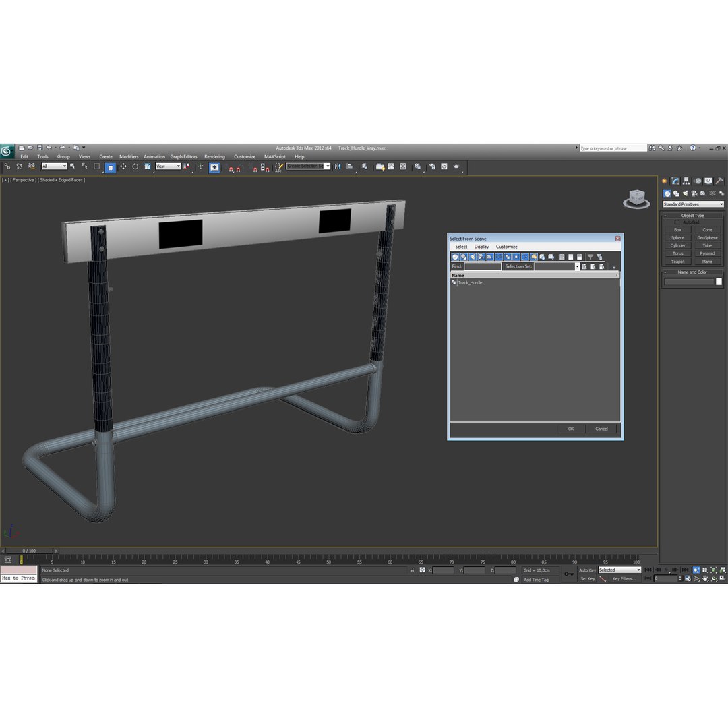
Task: Activate the Select Object tool
Action: pyautogui.click(x=72, y=166)
